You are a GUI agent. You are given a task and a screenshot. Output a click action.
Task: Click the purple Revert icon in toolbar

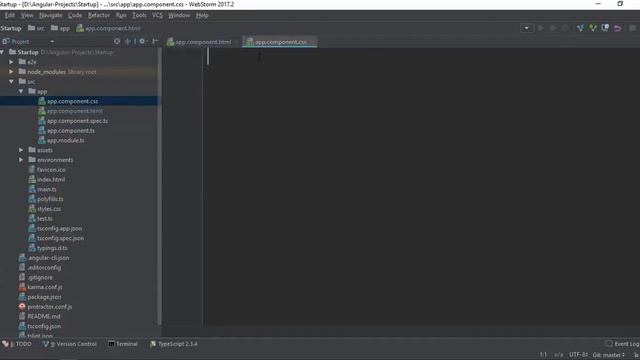[x=617, y=28]
